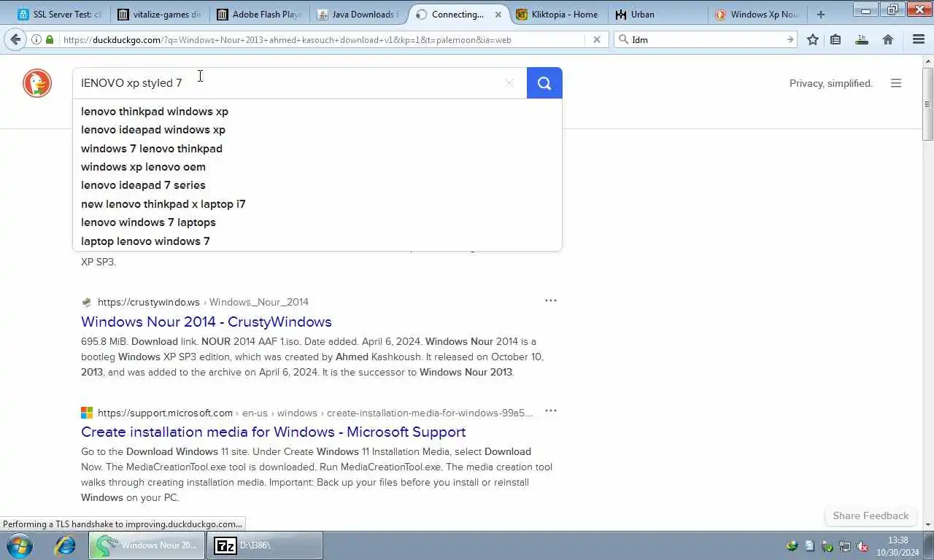Open the bookmarks list icon
934x560 pixels.
pos(835,40)
